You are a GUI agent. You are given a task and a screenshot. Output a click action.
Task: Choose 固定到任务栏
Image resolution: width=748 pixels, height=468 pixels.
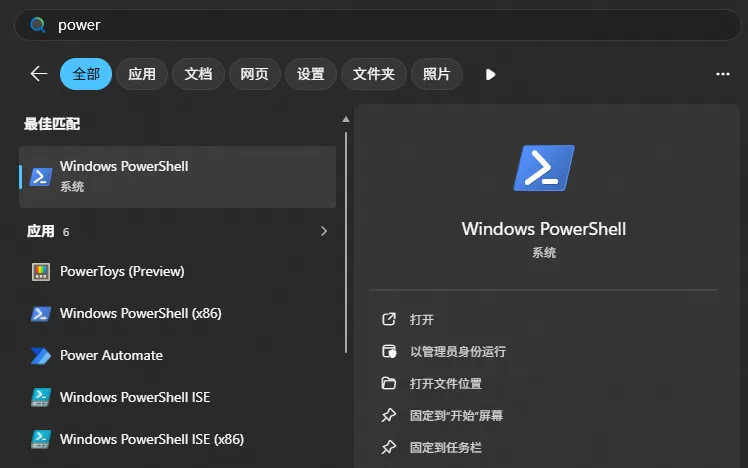click(446, 447)
